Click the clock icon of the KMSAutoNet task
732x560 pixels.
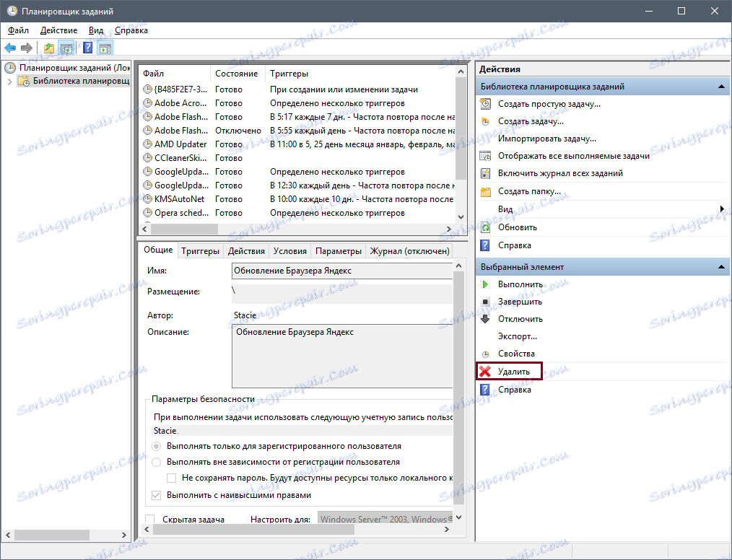[147, 199]
